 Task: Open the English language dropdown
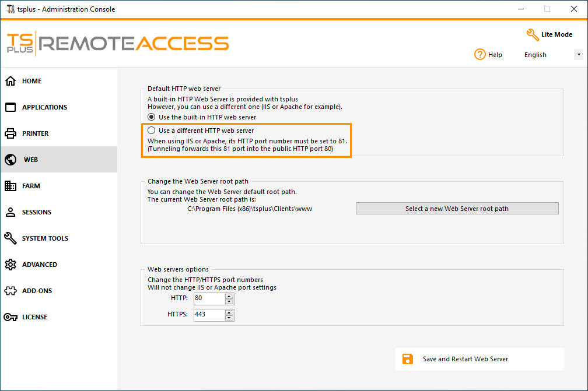coord(578,55)
